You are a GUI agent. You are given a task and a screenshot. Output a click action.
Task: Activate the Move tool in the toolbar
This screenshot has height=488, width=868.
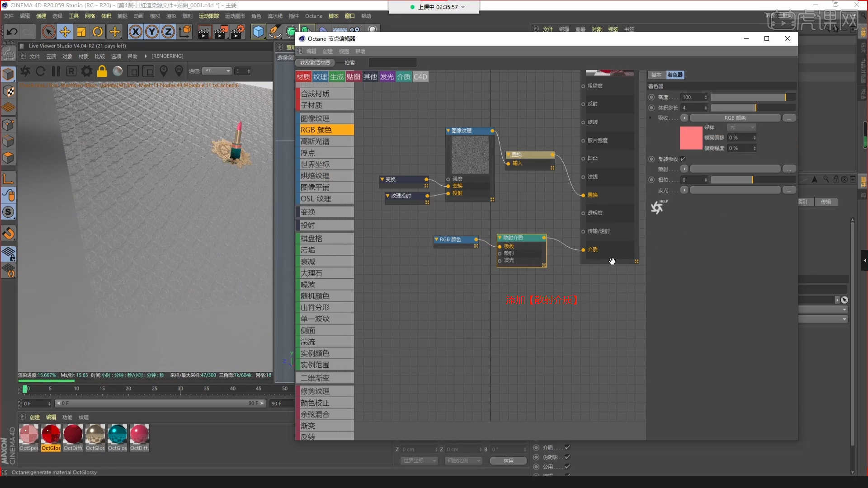pyautogui.click(x=65, y=32)
